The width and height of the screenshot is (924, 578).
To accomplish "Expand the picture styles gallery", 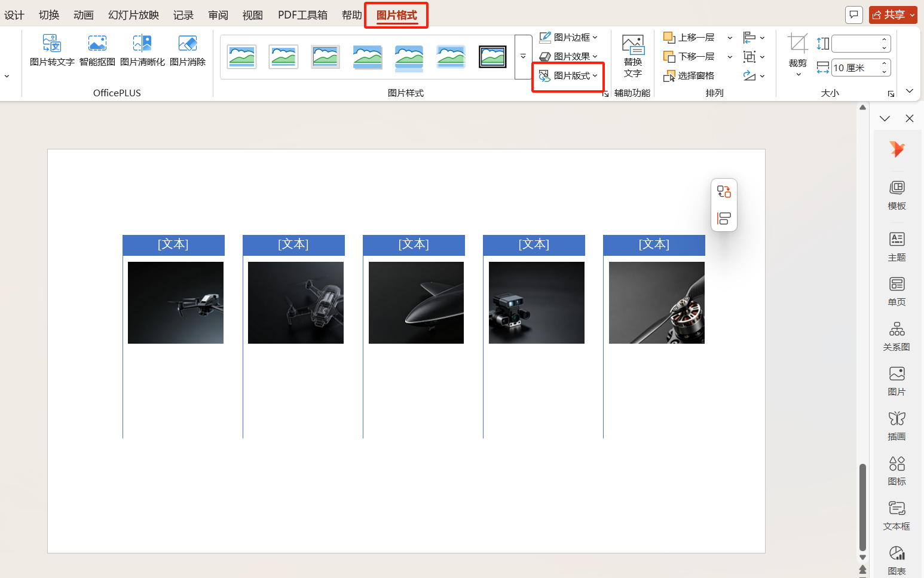I will [x=523, y=57].
